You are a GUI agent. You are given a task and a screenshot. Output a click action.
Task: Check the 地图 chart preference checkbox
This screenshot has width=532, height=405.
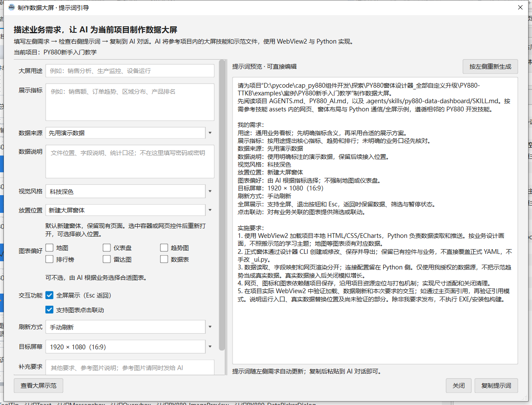49,247
